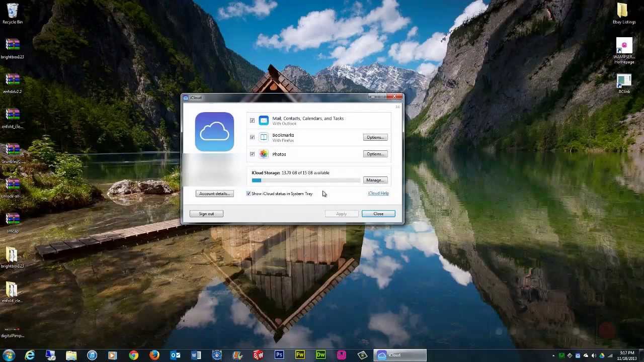Select the iCloud taskbar window item
Viewport: 644px width, 362px height.
[x=400, y=355]
